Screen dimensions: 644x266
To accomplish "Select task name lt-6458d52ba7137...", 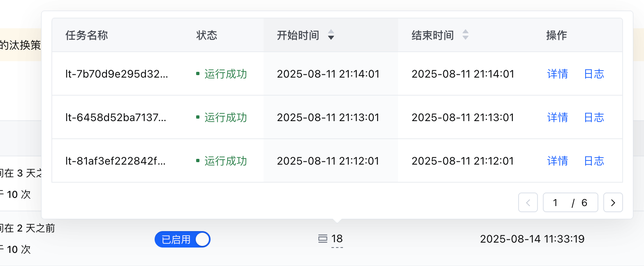I will click(116, 117).
